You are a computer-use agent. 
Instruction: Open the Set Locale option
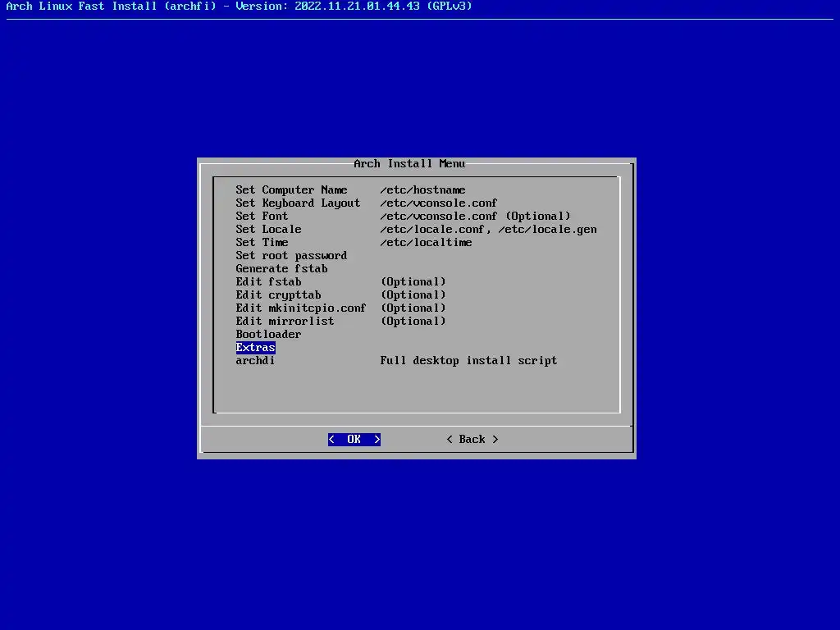click(268, 230)
